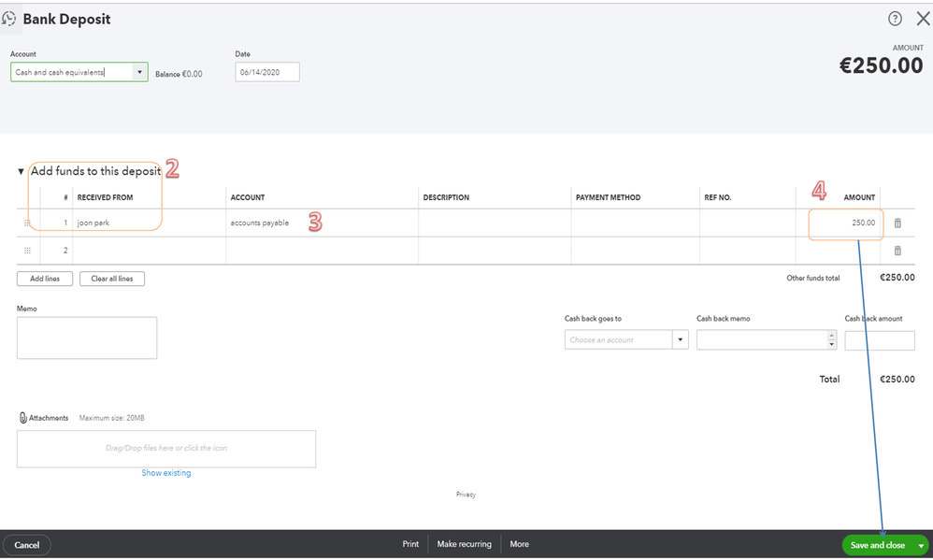Click trash icon on empty second line
This screenshot has width=933, height=560.
point(897,251)
